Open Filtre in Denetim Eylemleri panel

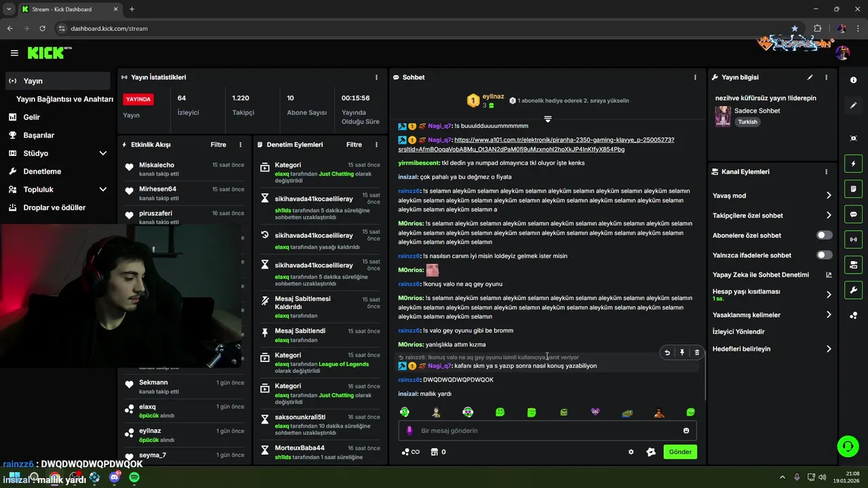pos(354,144)
